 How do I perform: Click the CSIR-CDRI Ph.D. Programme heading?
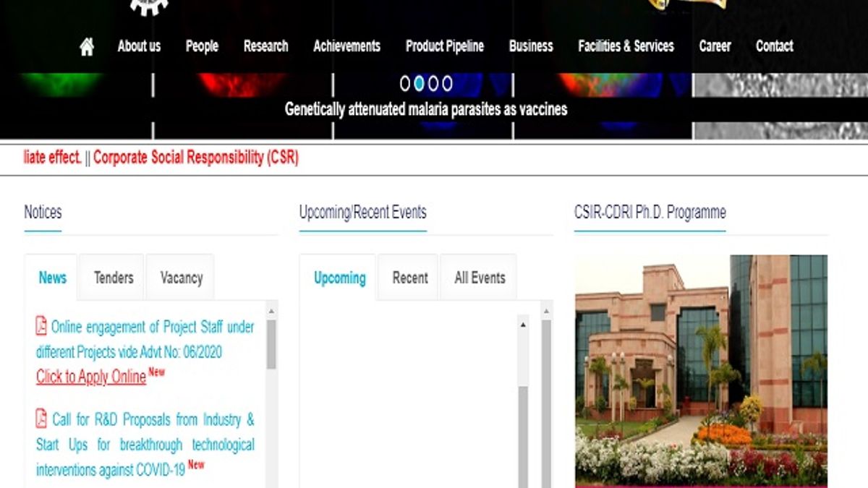[650, 212]
